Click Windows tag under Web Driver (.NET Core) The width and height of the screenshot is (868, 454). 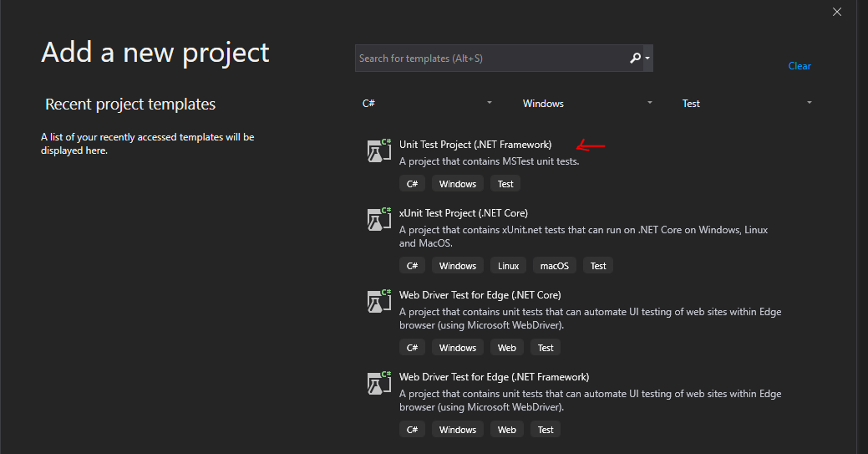click(458, 348)
